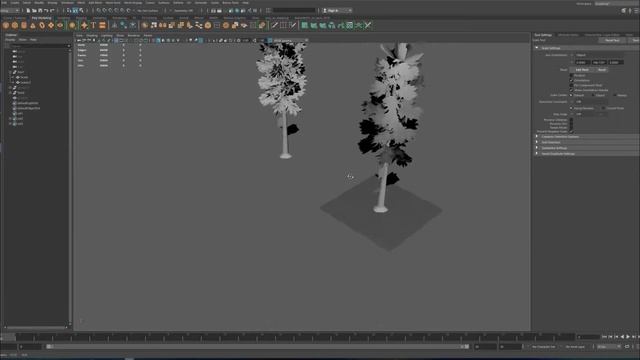Click the Open Scene icon

[34, 11]
